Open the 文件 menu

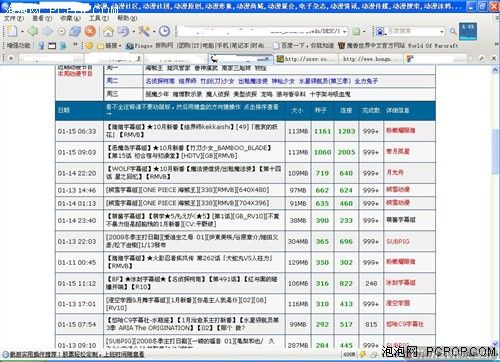pyautogui.click(x=14, y=18)
